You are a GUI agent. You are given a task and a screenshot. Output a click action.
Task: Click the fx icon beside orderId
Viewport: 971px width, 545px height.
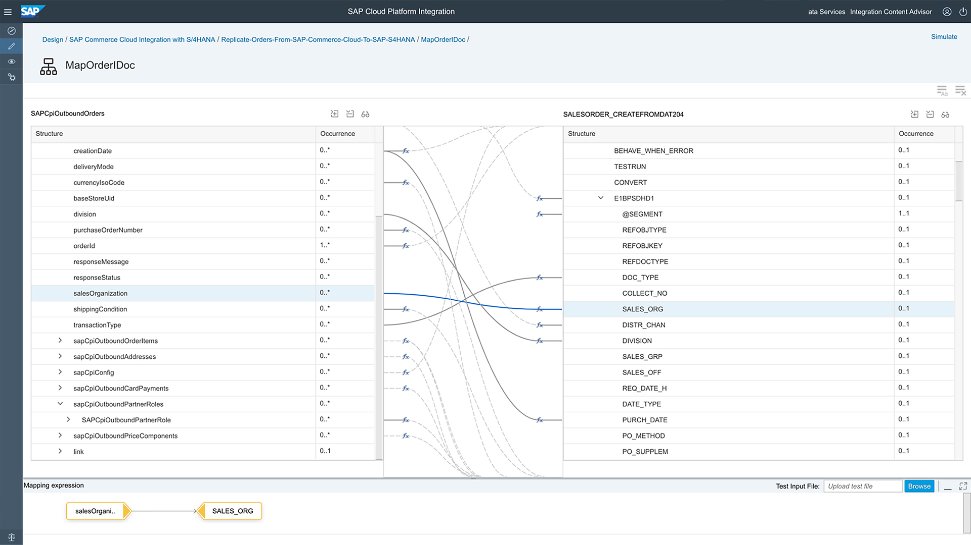click(x=406, y=246)
